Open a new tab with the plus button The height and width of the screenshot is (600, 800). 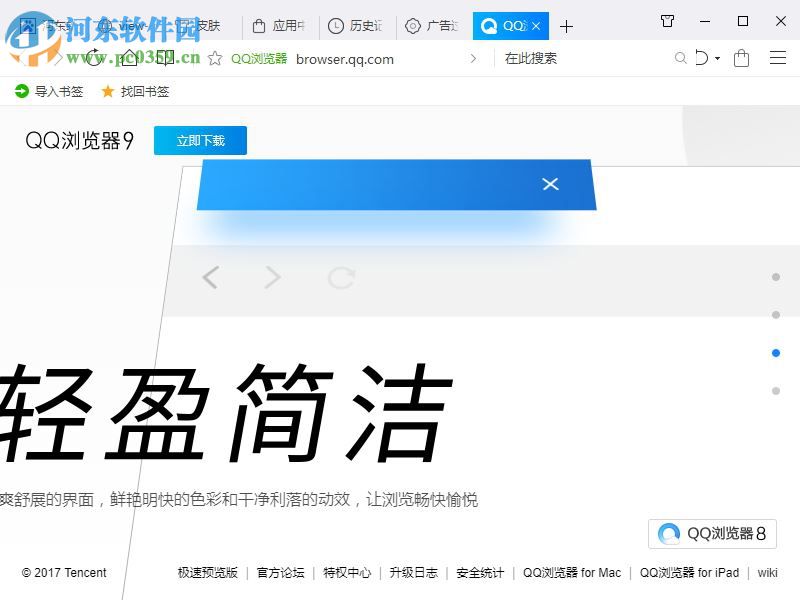pos(566,25)
